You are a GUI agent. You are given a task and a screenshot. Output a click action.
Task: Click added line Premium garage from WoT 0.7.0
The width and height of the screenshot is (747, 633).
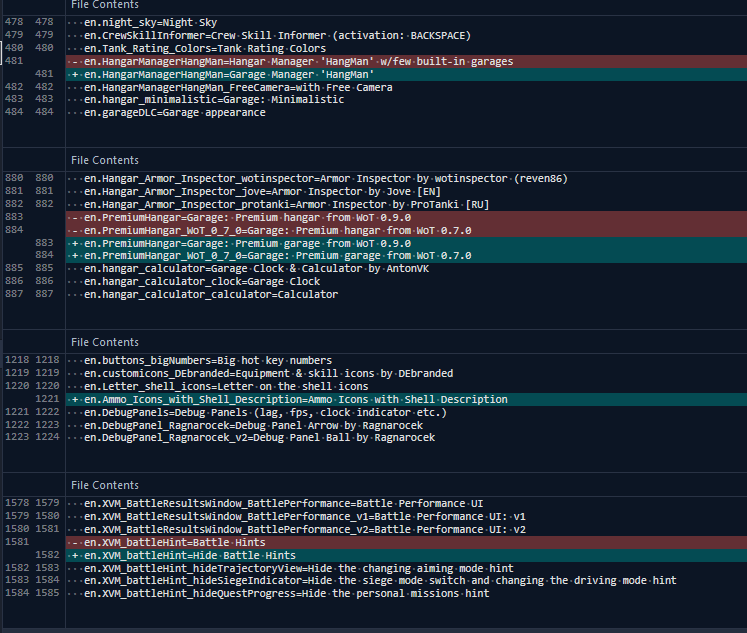(x=406, y=256)
